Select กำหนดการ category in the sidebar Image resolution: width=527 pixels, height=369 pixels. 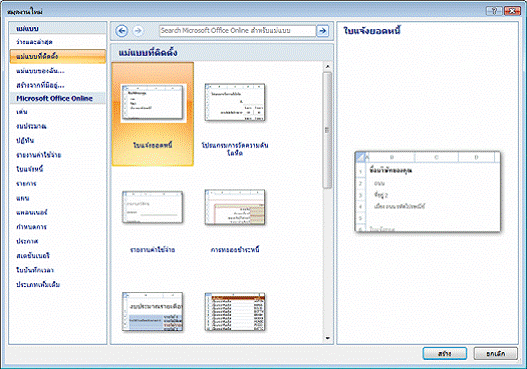31,227
